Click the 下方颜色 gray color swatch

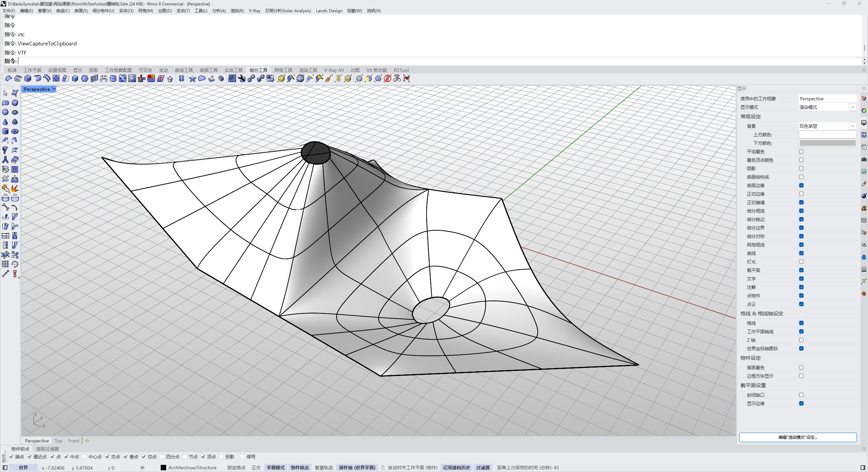(x=827, y=143)
